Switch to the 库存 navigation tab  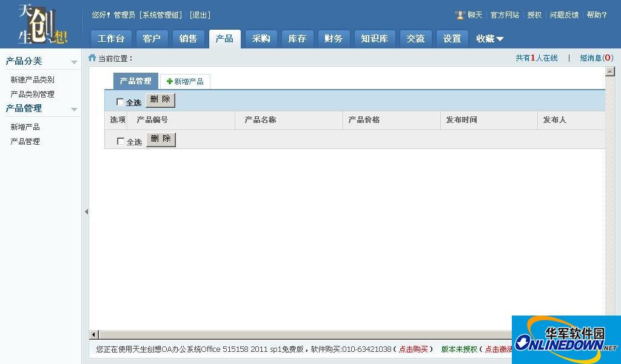tap(297, 39)
